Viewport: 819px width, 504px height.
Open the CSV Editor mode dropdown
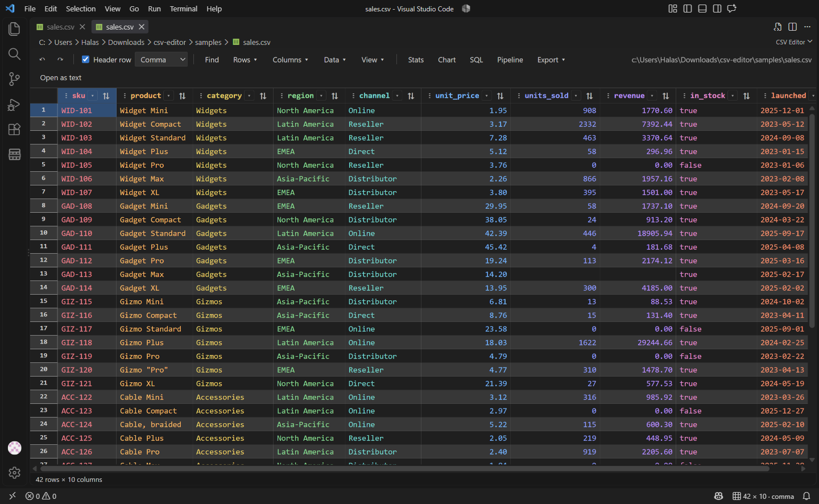(x=794, y=42)
